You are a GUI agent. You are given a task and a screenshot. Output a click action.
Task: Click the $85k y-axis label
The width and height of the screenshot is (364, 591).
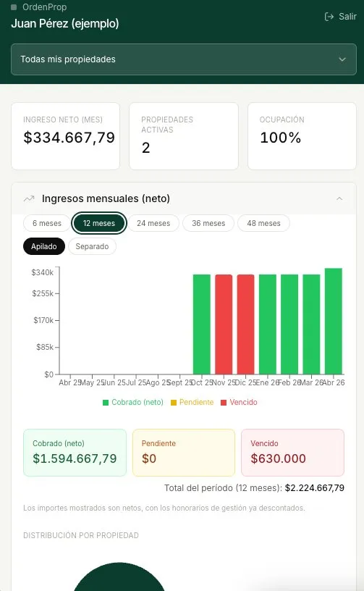pos(45,347)
